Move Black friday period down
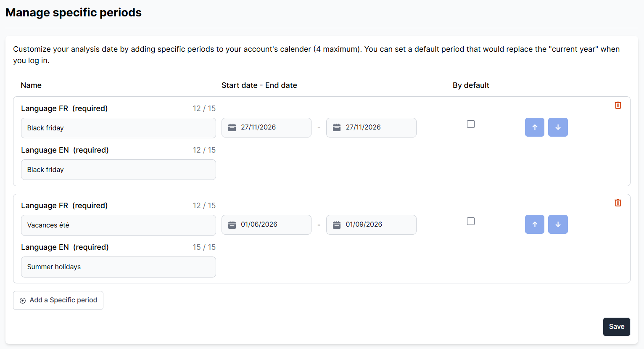644x349 pixels. (x=558, y=127)
